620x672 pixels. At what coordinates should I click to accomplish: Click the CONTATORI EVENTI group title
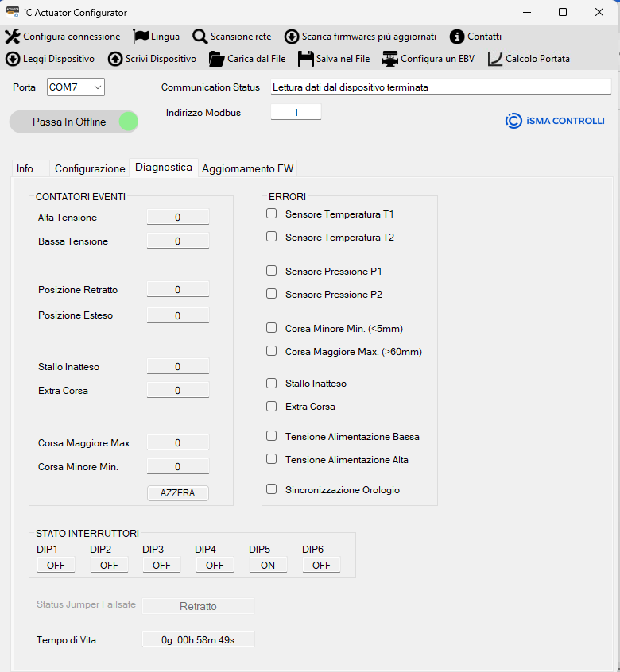click(80, 197)
